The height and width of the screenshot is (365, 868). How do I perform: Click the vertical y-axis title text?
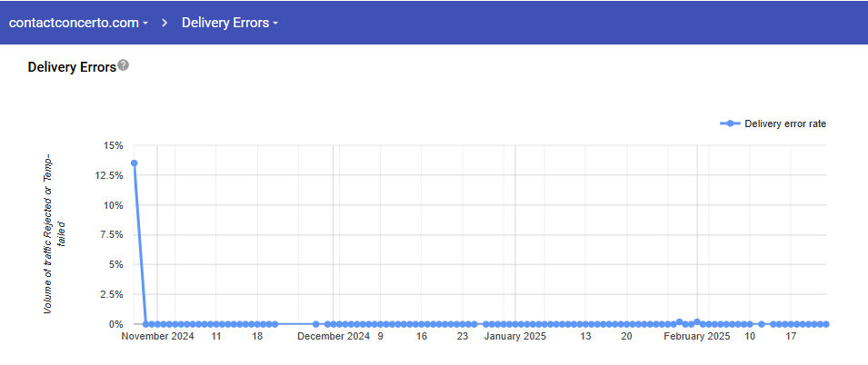pyautogui.click(x=55, y=233)
